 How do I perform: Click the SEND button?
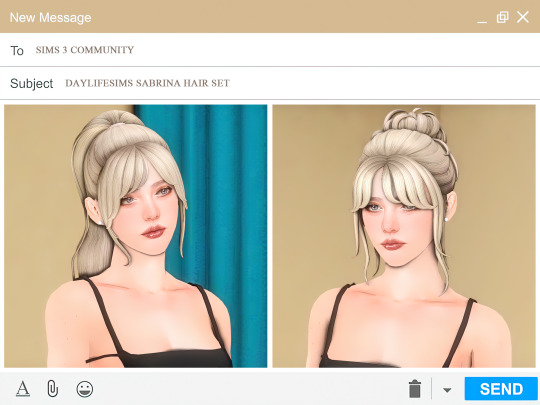pos(501,389)
